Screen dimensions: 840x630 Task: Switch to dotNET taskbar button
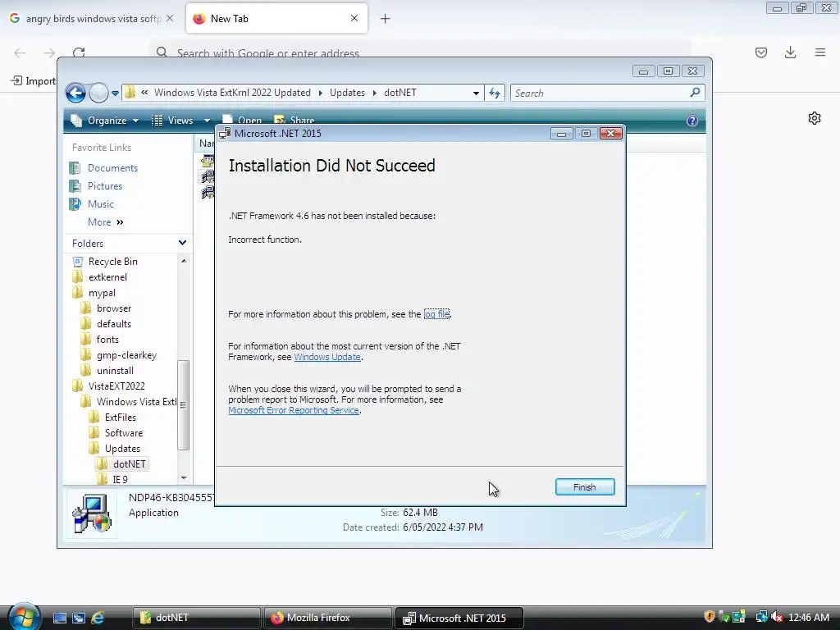click(196, 619)
